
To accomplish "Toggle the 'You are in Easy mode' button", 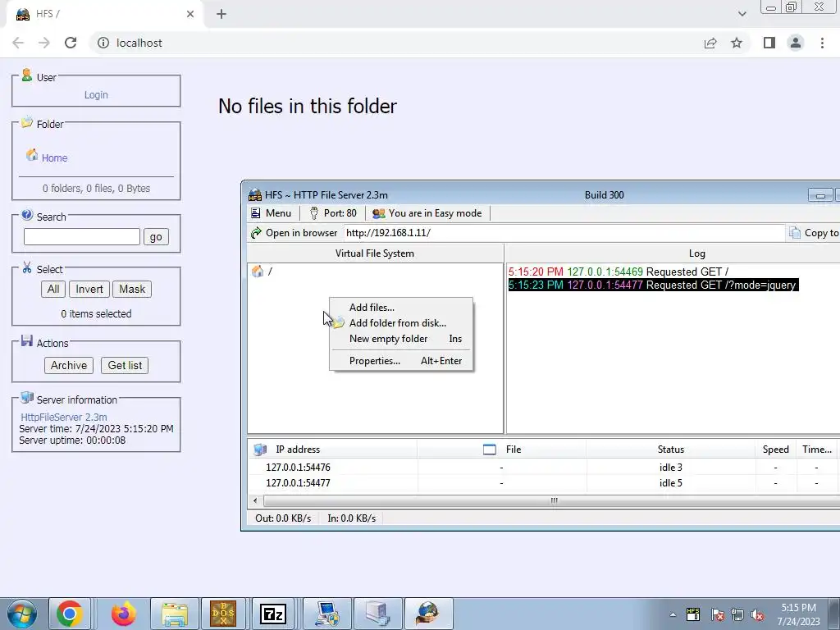I will click(x=427, y=213).
